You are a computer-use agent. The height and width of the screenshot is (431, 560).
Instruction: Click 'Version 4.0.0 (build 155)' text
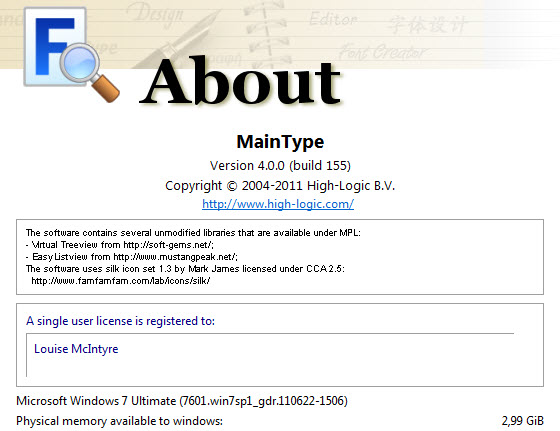[x=280, y=165]
